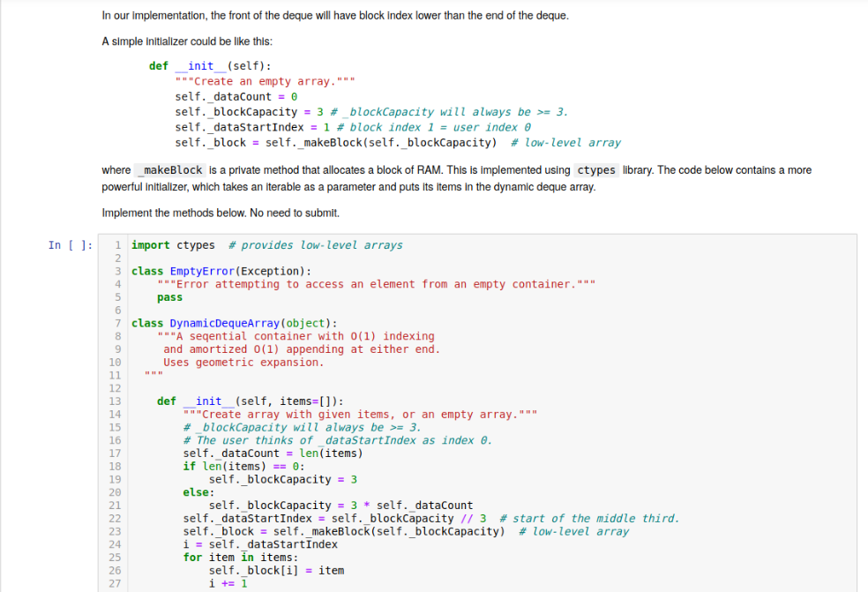Click the import ctypes statement
Viewport: 868px width, 592px height.
point(168,245)
